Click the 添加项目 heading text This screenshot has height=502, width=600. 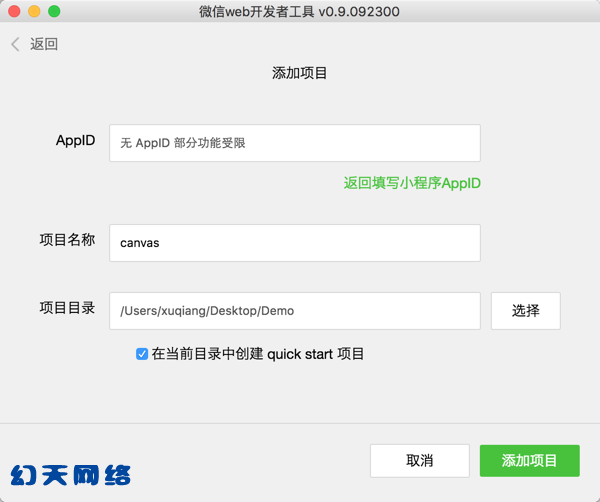(x=300, y=73)
